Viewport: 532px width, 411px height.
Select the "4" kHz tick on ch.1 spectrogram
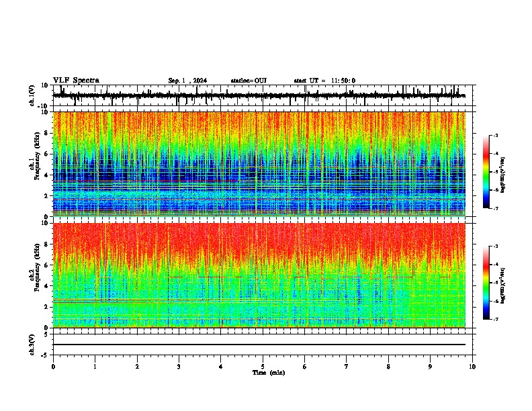[46, 175]
